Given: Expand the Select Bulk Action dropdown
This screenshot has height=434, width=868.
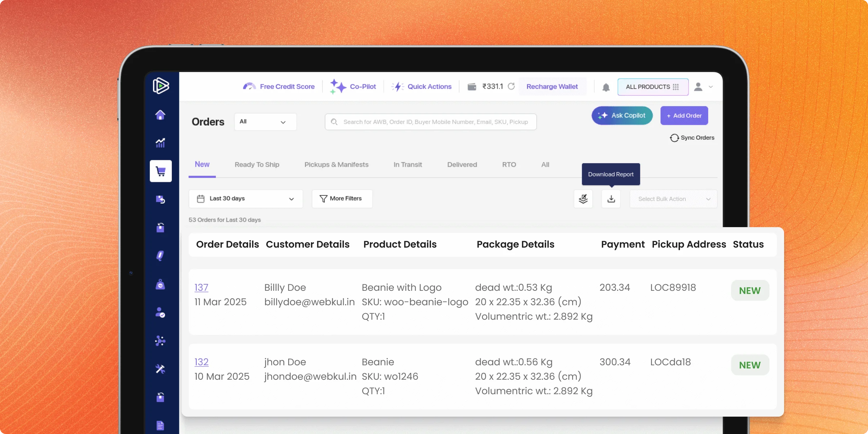Looking at the screenshot, I should tap(673, 199).
